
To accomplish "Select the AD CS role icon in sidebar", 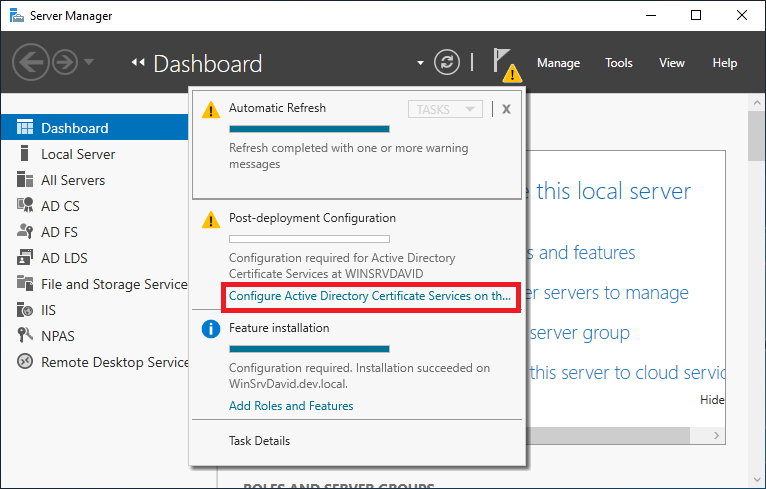I will coord(25,206).
